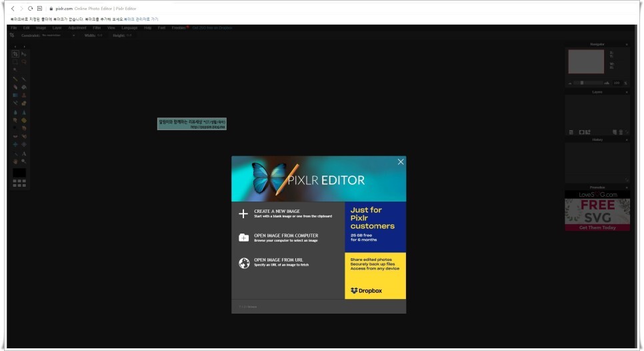Select the Spot Heal tool
This screenshot has height=351, width=644.
(x=24, y=136)
